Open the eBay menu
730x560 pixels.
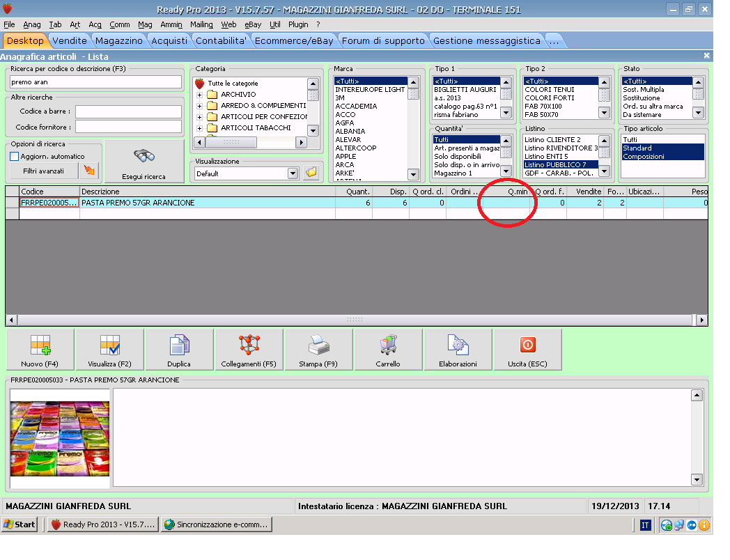(x=253, y=24)
